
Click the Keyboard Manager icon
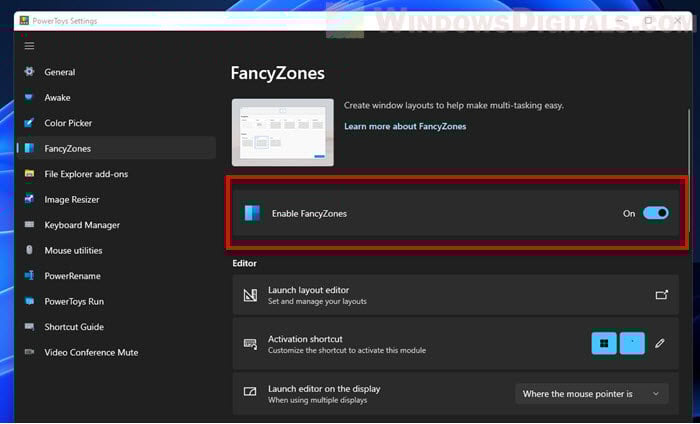point(29,224)
